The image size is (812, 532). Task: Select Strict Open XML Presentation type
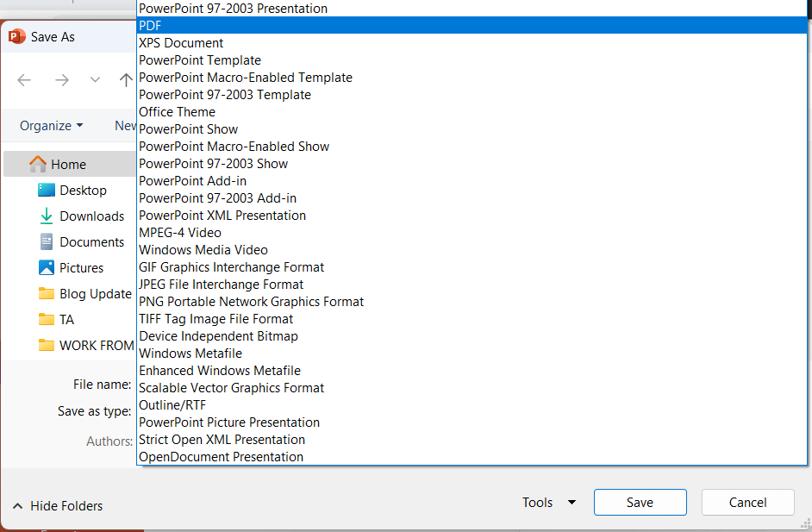click(x=472, y=439)
